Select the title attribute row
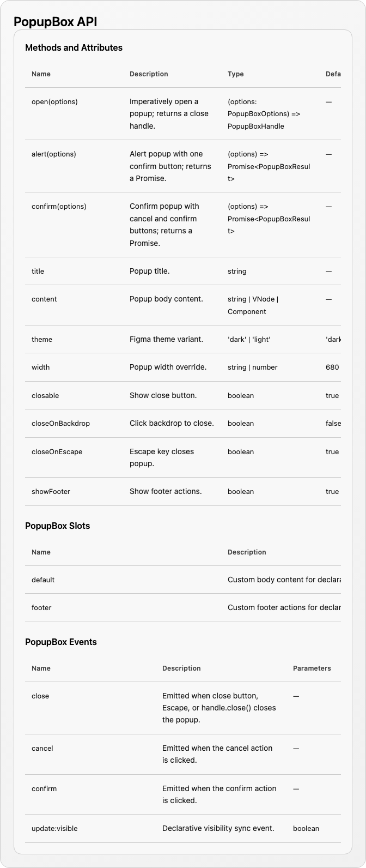 (x=183, y=272)
